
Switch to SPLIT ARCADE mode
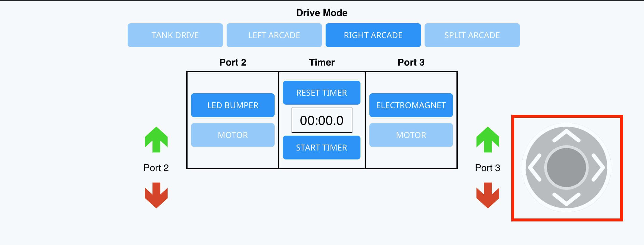(x=472, y=35)
